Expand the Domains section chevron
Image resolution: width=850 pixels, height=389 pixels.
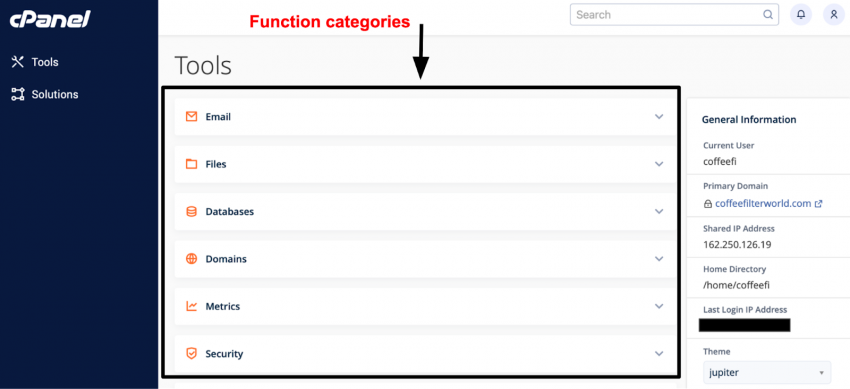(659, 258)
